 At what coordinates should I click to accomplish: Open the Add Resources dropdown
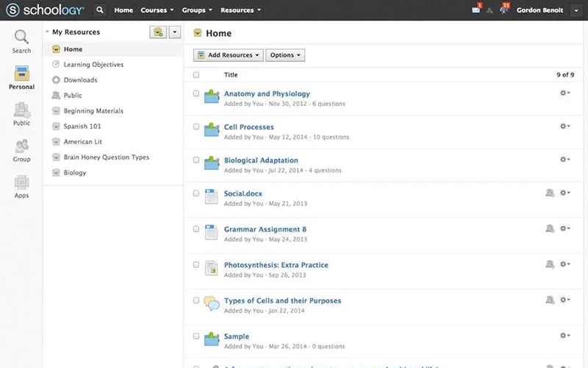(229, 55)
